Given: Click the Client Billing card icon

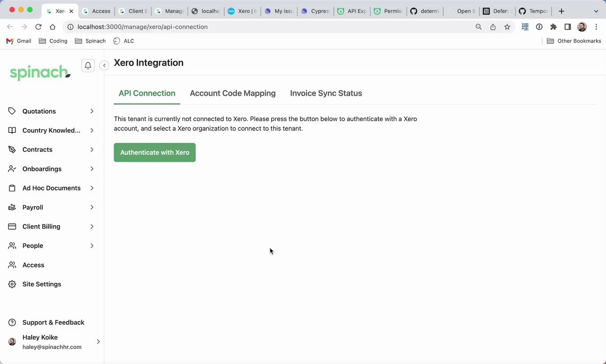Looking at the screenshot, I should pyautogui.click(x=12, y=226).
